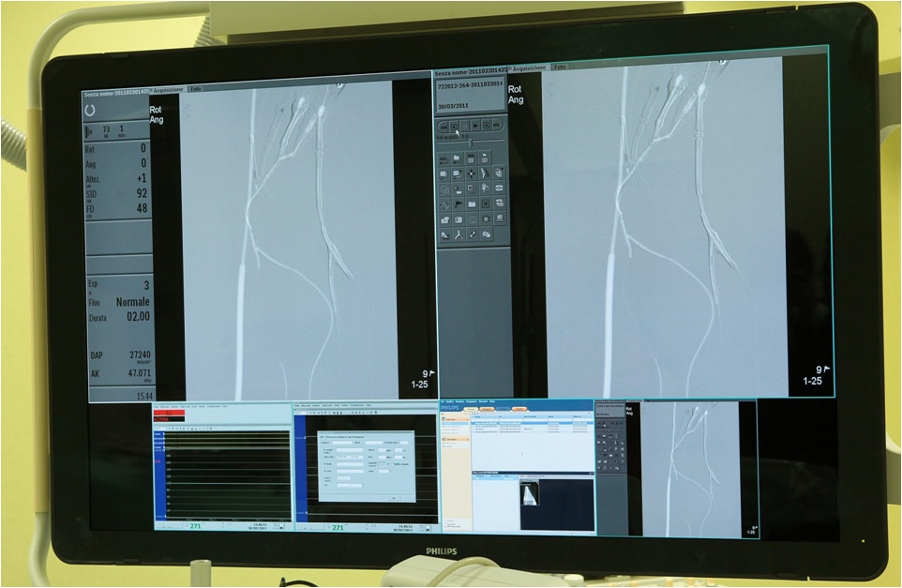This screenshot has height=588, width=902.
Task: Jump to the next run with rightmost playback button
Action: (x=496, y=126)
